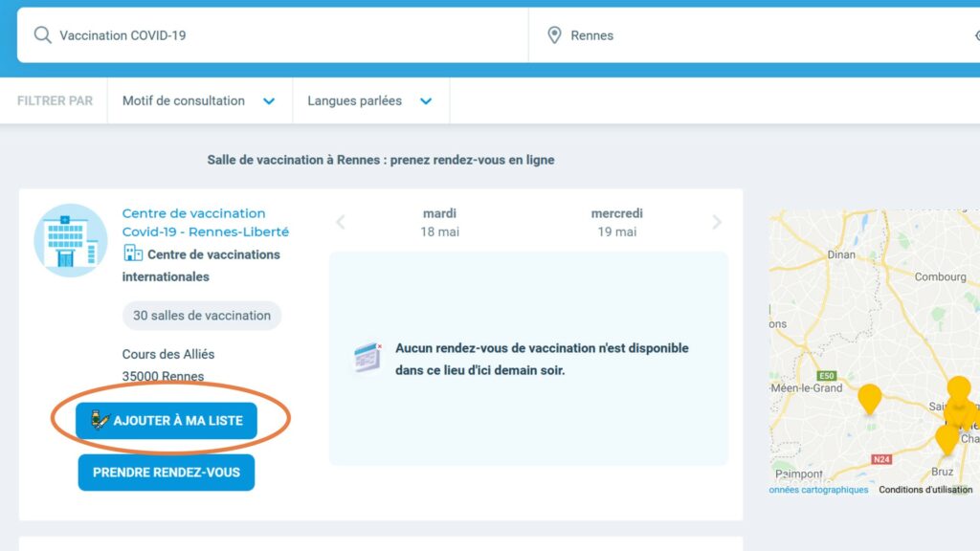Viewport: 980px width, 551px height.
Task: Click the 30 salles de vaccination badge
Action: coord(202,316)
